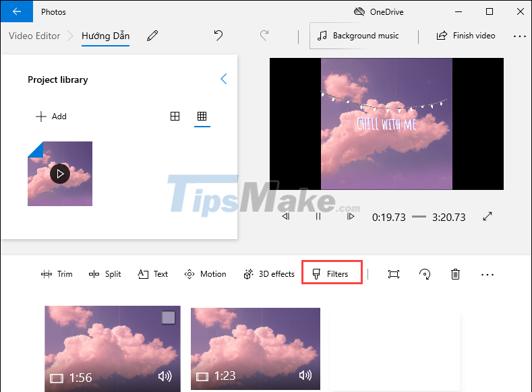Click the Project library heading

click(x=58, y=79)
